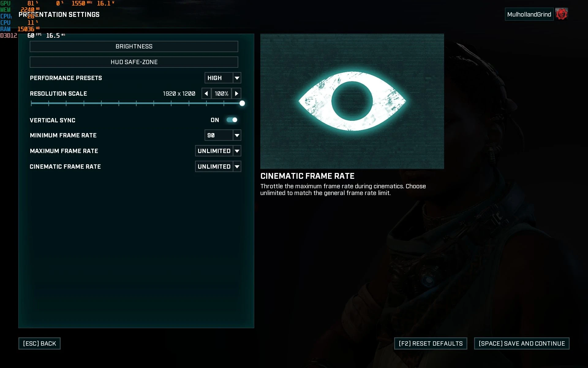588x368 pixels.
Task: Open the Brightness settings
Action: (x=134, y=46)
